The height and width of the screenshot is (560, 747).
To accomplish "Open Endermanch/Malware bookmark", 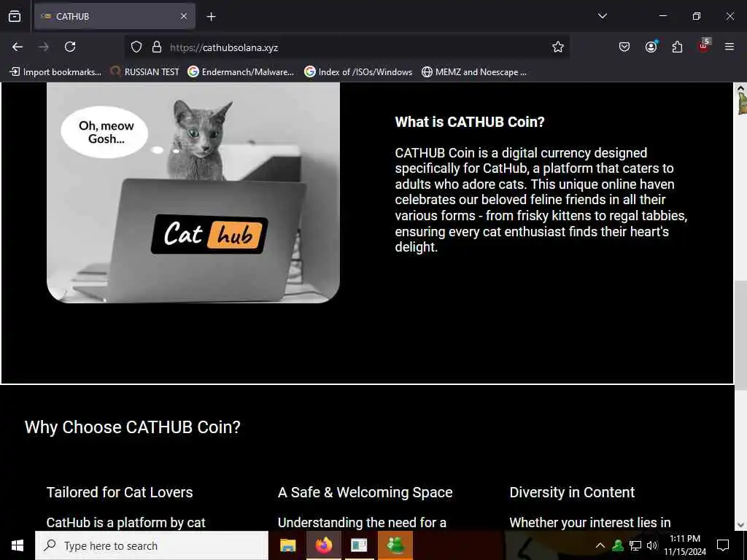I will pos(241,72).
